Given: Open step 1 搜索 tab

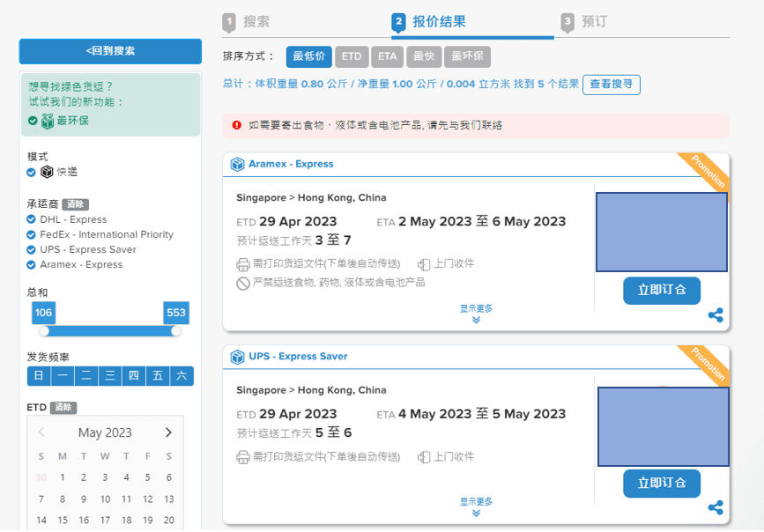Looking at the screenshot, I should (x=246, y=22).
